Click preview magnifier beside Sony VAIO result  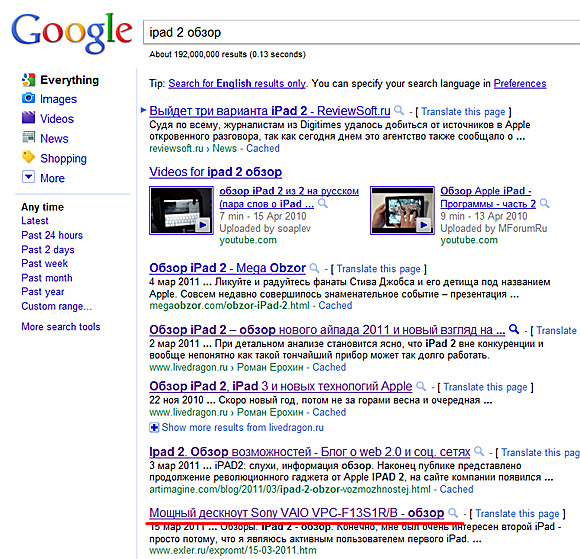[x=453, y=513]
